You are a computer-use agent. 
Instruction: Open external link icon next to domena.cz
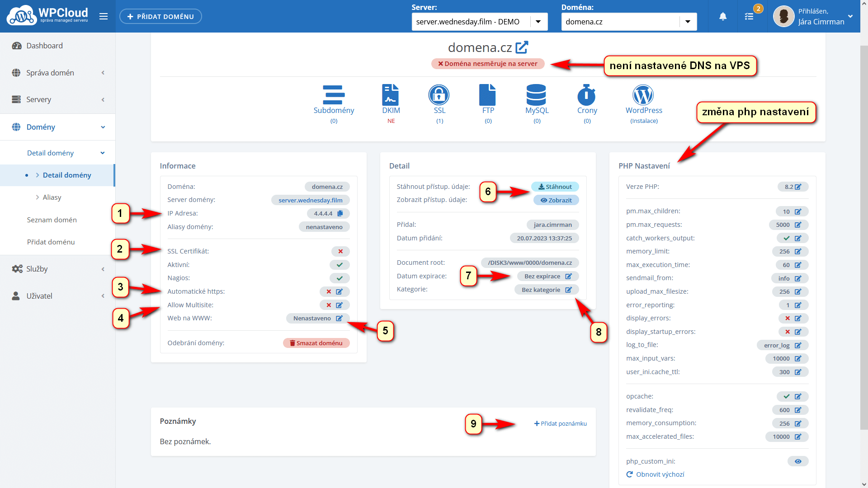pos(522,47)
